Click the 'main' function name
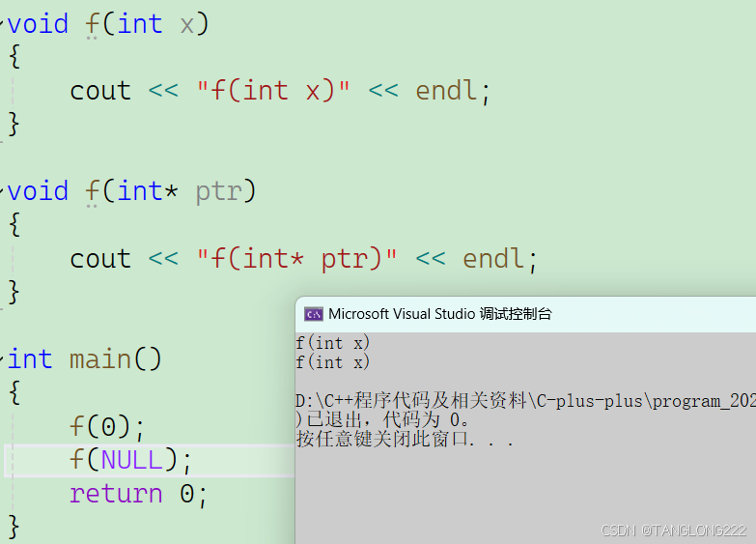The image size is (756, 544). (99, 359)
